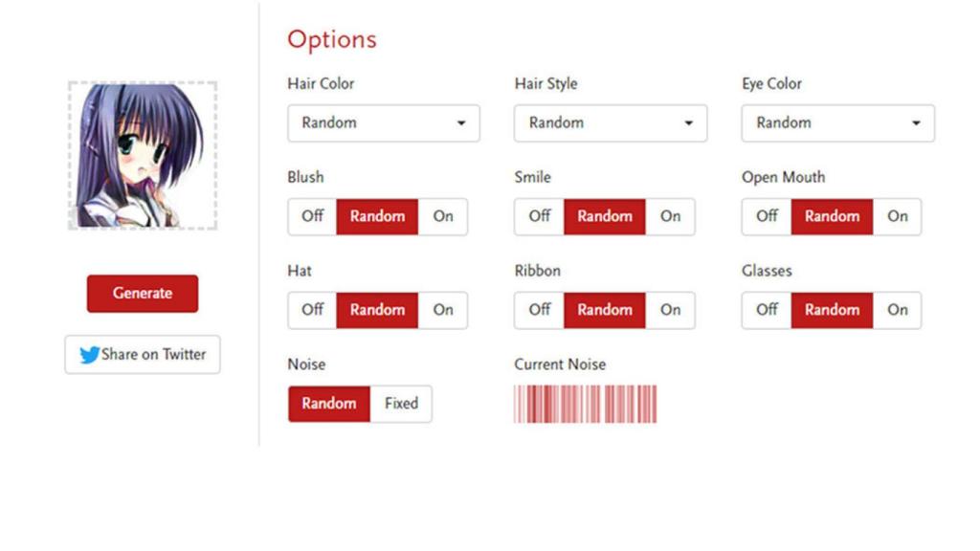Turn Glasses on
Viewport: 980px width, 551px height.
coord(897,310)
